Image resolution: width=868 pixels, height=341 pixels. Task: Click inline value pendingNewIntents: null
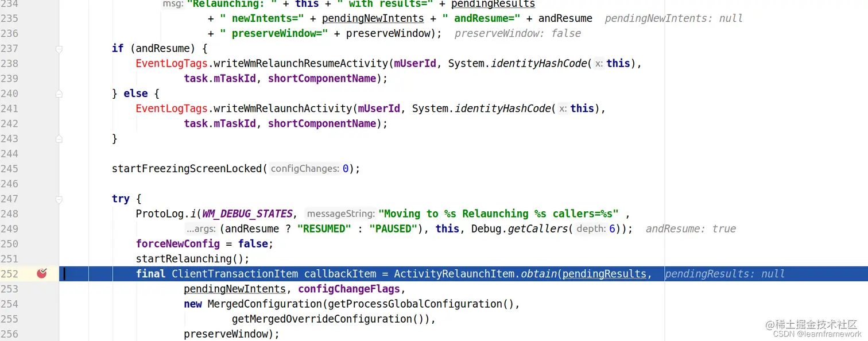click(x=674, y=18)
